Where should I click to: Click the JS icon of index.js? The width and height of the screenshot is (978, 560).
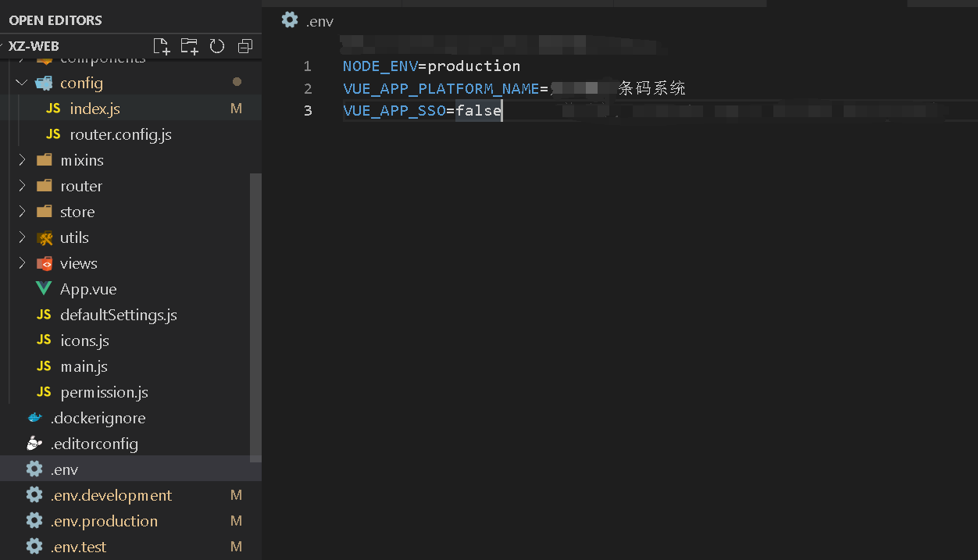tap(53, 109)
